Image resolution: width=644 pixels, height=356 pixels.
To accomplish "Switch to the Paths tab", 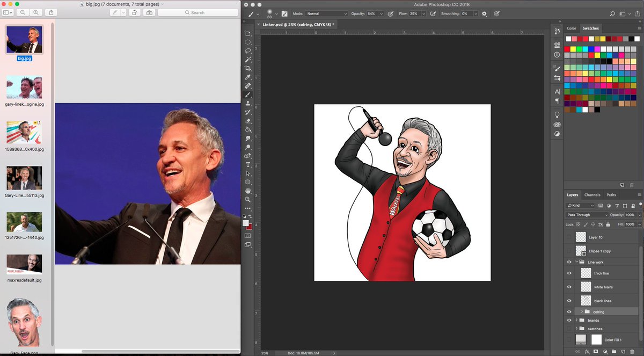I will (x=611, y=195).
